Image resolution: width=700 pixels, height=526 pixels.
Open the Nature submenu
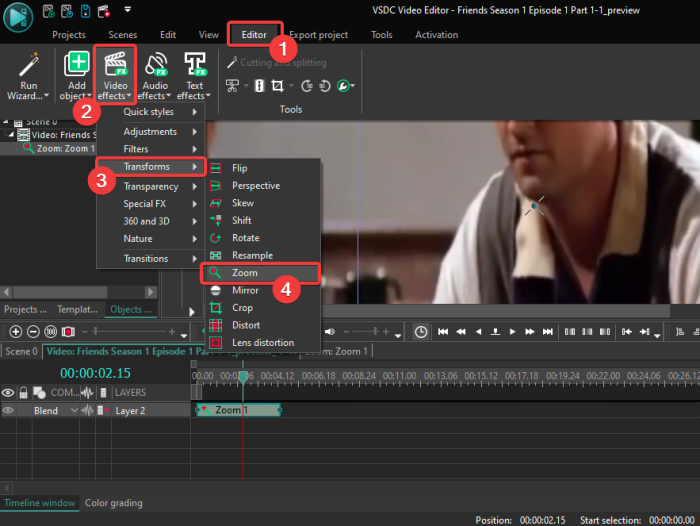pyautogui.click(x=151, y=238)
